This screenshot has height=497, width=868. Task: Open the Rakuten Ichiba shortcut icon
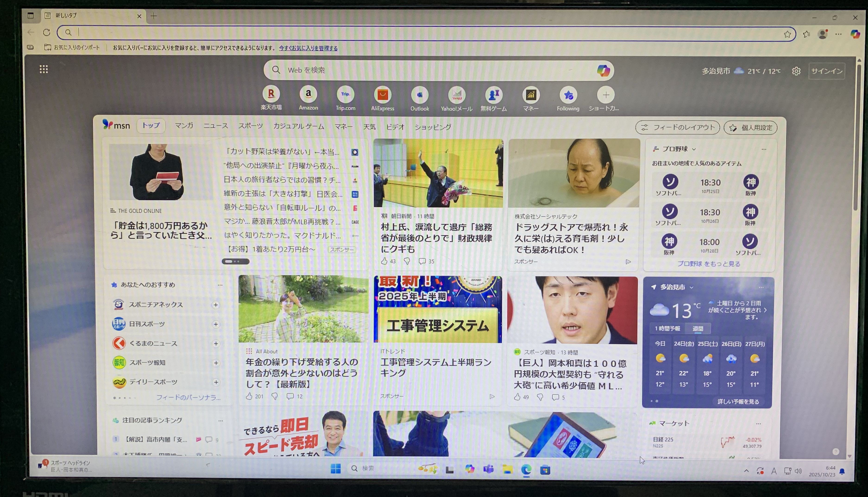(x=271, y=94)
